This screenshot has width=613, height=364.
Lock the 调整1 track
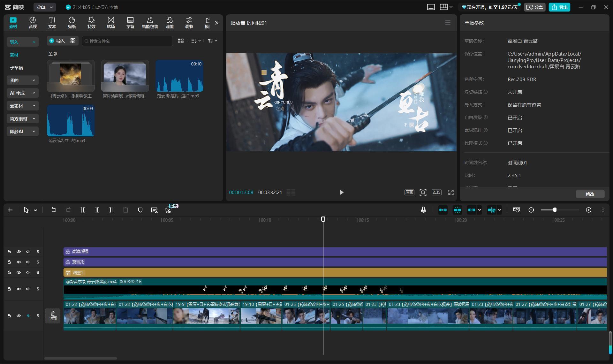pos(9,272)
